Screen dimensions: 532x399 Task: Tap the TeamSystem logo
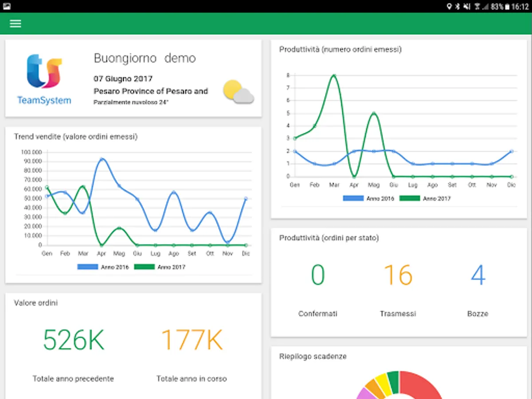[x=44, y=79]
